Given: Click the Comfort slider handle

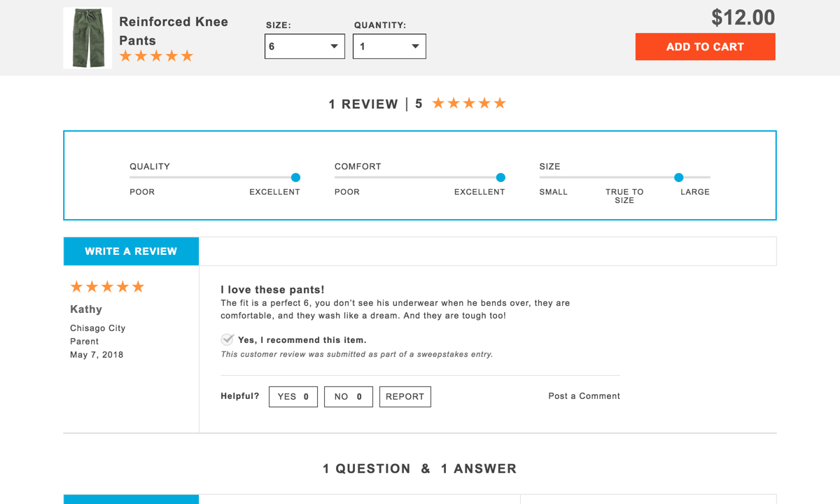Looking at the screenshot, I should click(500, 178).
